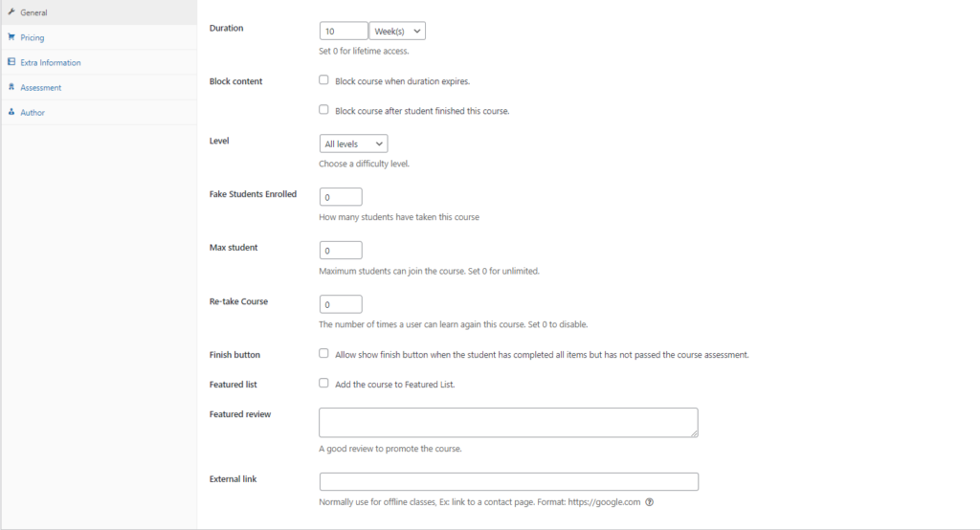
Task: Open the Extra Information tab
Action: tap(50, 62)
